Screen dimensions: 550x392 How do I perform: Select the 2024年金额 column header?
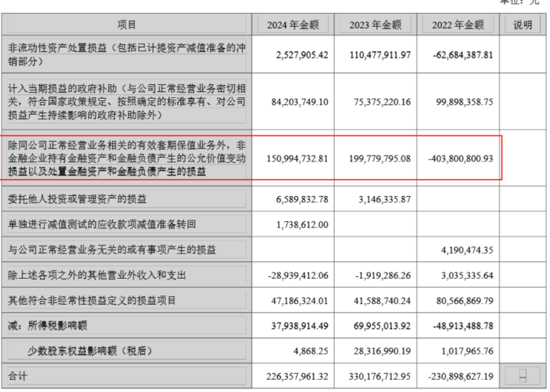click(x=293, y=25)
